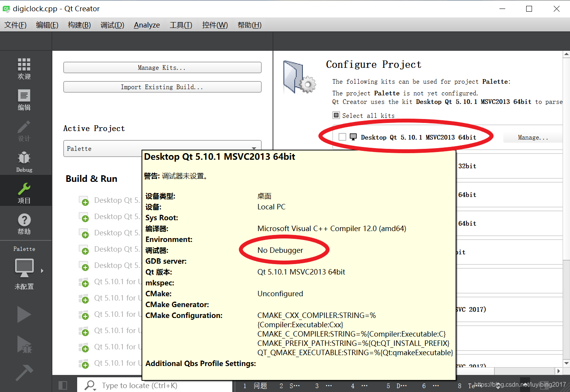Open the 控件(W) menu

coord(215,25)
